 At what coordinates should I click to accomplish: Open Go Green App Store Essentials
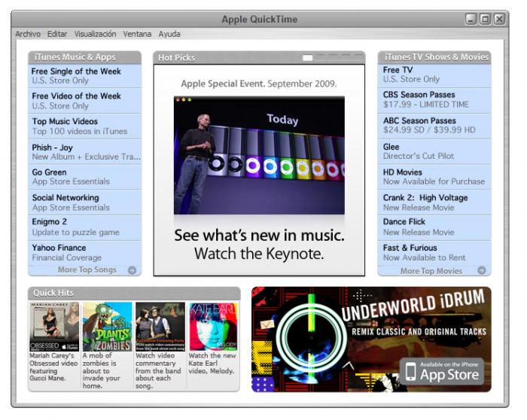tap(84, 177)
